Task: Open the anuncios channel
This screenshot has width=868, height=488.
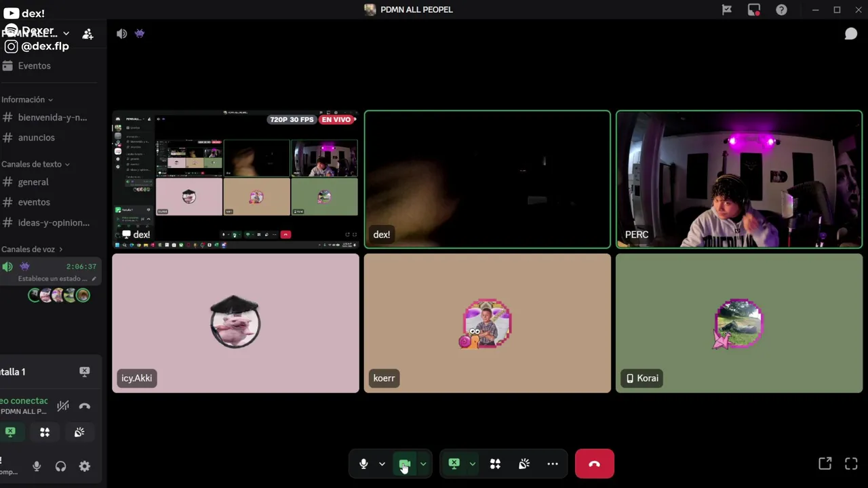Action: 37,138
